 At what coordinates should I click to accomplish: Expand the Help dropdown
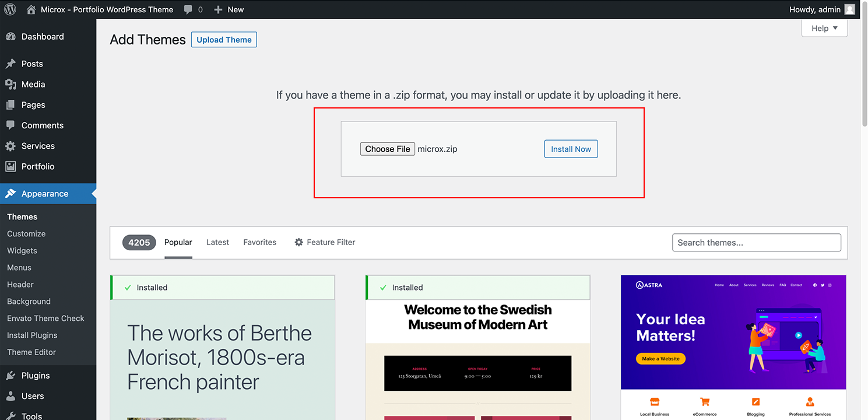[824, 28]
